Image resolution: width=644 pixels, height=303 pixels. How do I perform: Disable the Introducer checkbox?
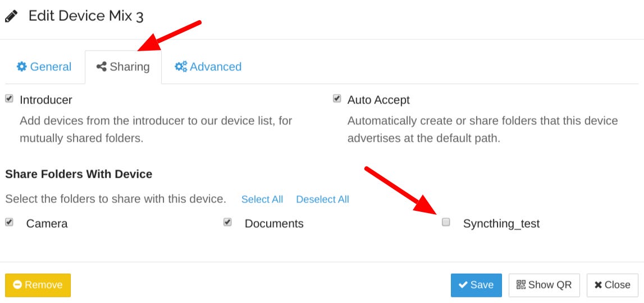click(x=9, y=99)
